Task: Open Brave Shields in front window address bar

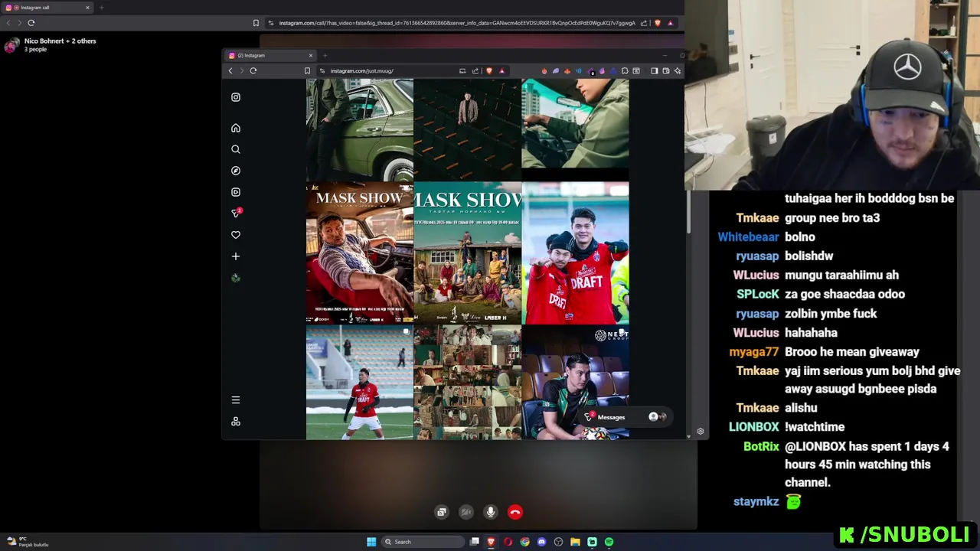Action: click(x=489, y=70)
